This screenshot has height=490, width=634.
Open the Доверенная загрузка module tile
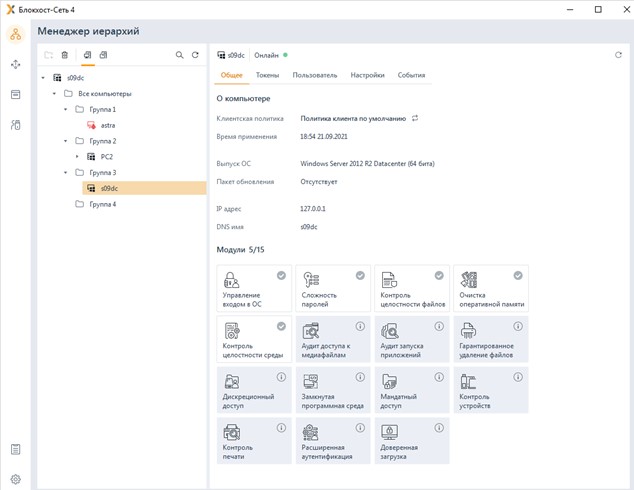(411, 441)
